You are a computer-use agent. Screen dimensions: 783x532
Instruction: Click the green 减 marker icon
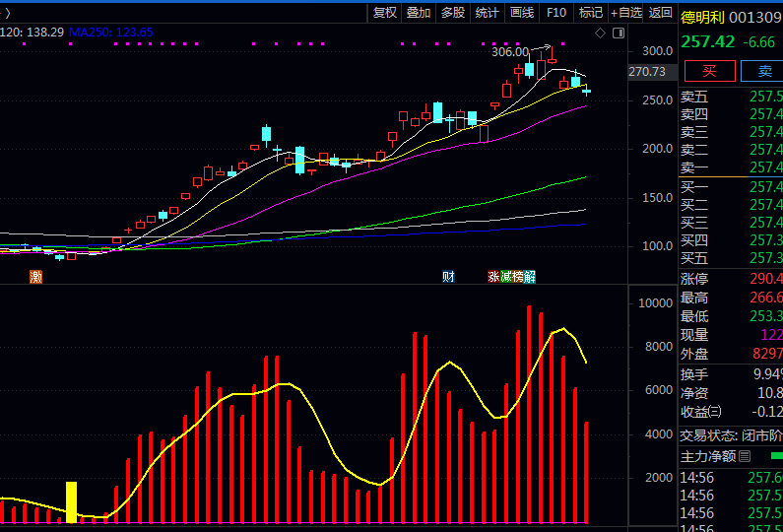click(505, 277)
